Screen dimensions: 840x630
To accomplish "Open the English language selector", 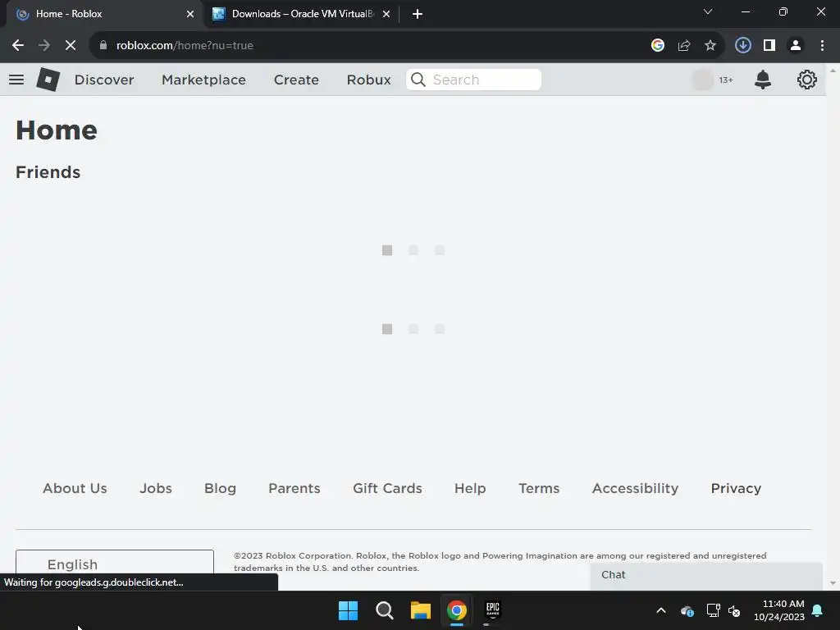I will pyautogui.click(x=115, y=564).
